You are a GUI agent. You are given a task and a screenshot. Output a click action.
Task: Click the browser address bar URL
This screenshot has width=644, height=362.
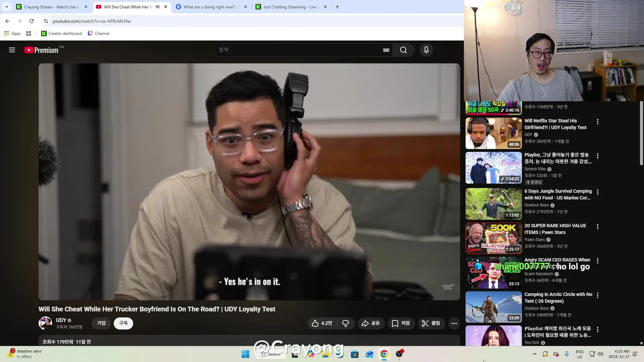(x=92, y=21)
